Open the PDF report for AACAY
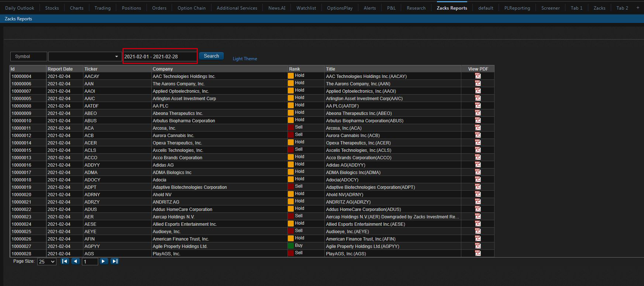644x286 pixels. pyautogui.click(x=478, y=76)
